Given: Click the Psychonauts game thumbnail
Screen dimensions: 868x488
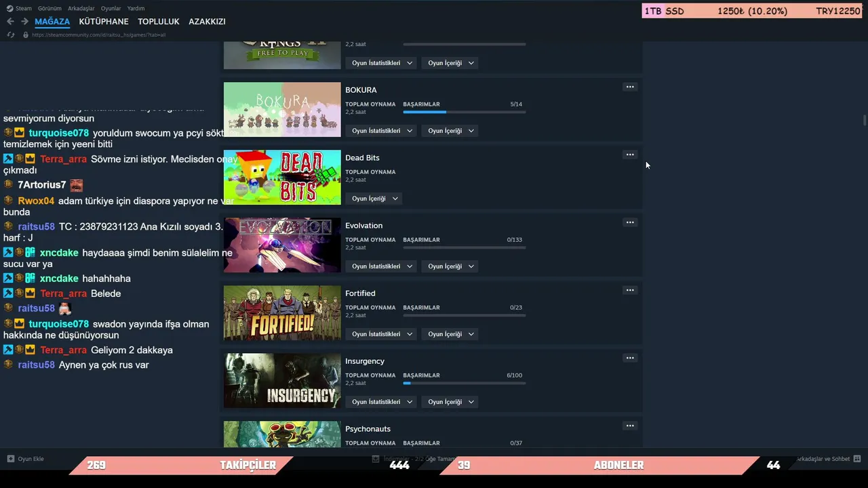Looking at the screenshot, I should click(x=282, y=434).
